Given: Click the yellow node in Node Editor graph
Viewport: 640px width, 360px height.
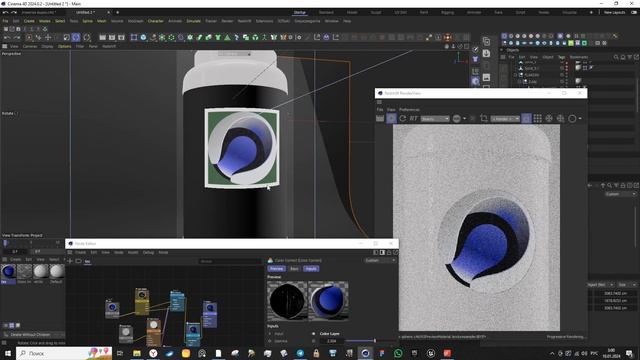Looking at the screenshot, I should tap(142, 301).
